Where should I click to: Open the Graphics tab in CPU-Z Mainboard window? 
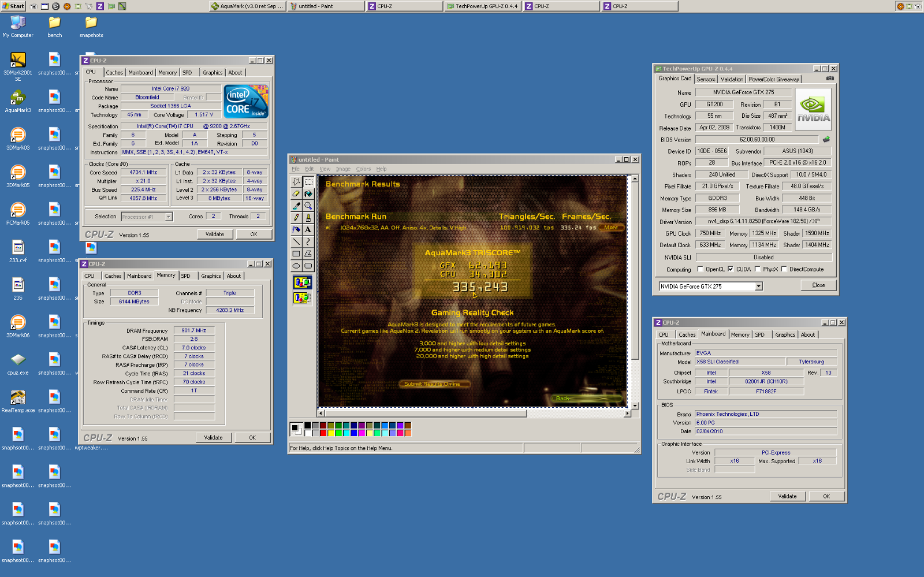pyautogui.click(x=785, y=335)
